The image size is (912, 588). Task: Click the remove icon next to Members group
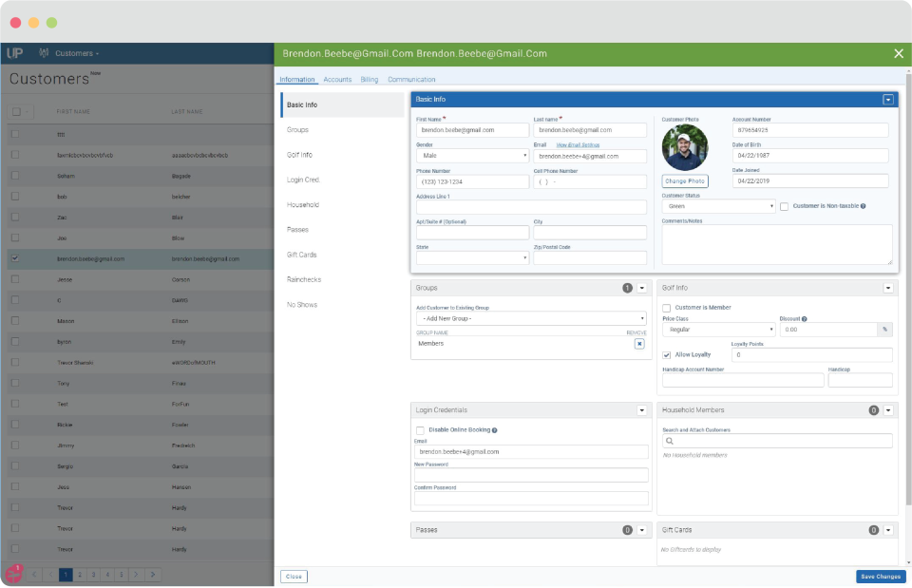coord(640,343)
